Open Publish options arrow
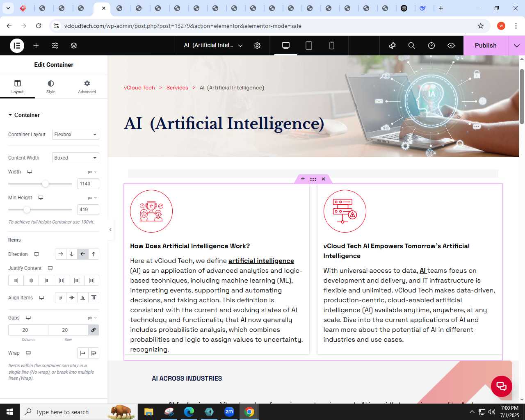525x420 pixels. coord(516,46)
